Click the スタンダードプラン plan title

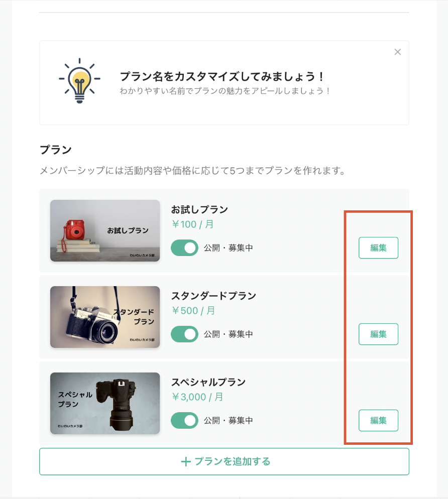click(213, 296)
